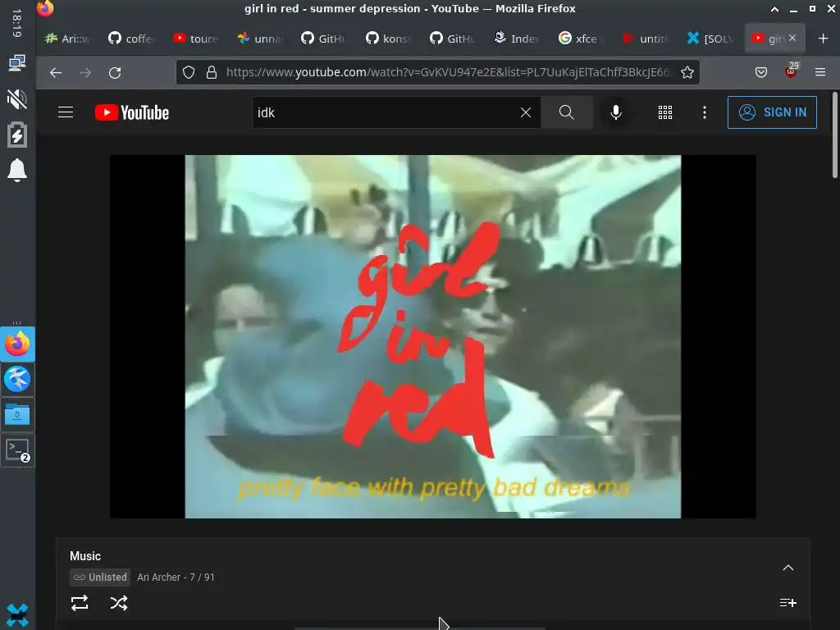Switch to the Ari::w tab
840x630 pixels.
tap(67, 39)
